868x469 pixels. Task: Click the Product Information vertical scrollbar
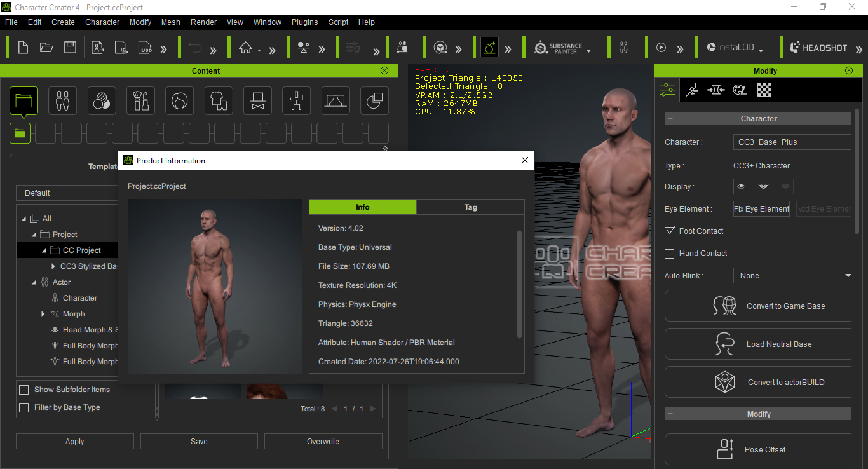coord(520,284)
